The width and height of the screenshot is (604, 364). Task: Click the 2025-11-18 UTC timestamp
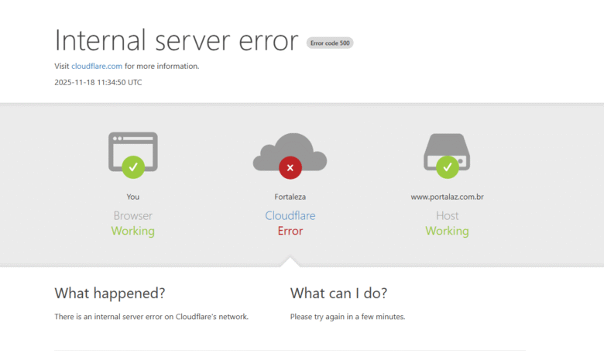[98, 82]
